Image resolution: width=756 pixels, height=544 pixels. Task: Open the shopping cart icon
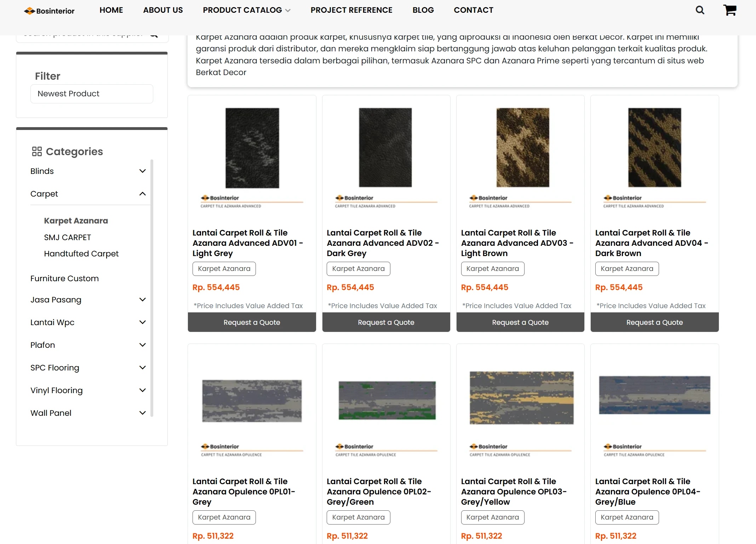[x=730, y=10]
